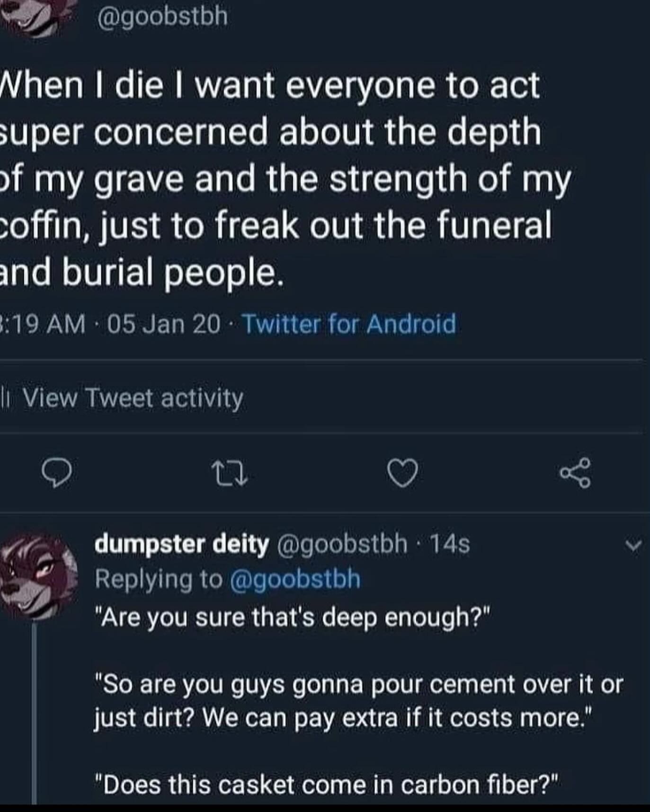Click @goobstbh in the Replying to line
The width and height of the screenshot is (650, 812).
tap(295, 579)
